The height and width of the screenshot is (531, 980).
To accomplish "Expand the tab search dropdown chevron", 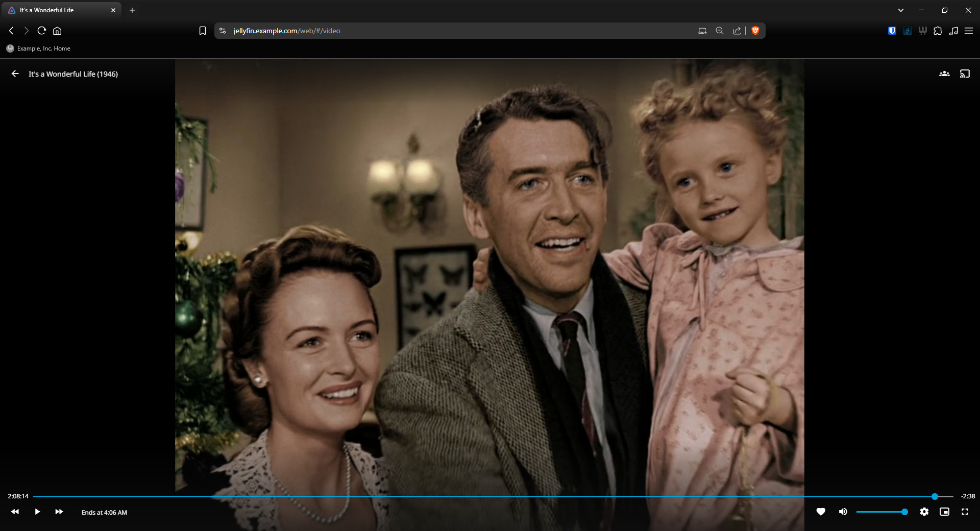I will (x=901, y=10).
